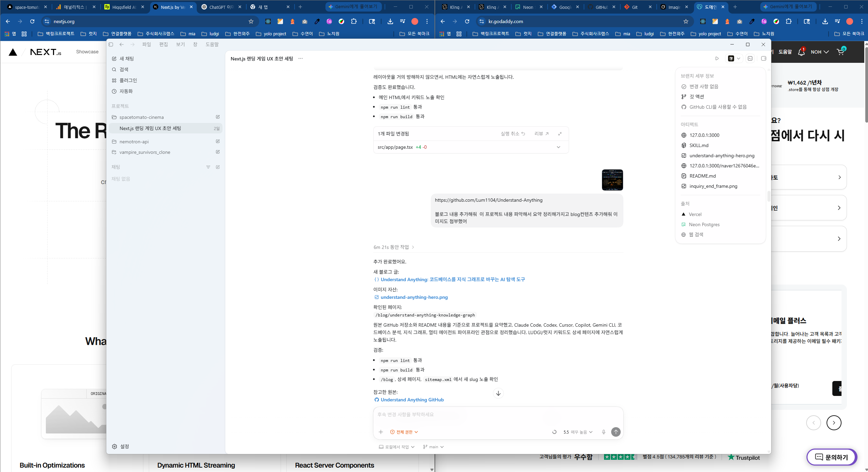Reload the kr.godaddy.com page
Image resolution: width=868 pixels, height=472 pixels.
[x=467, y=21]
